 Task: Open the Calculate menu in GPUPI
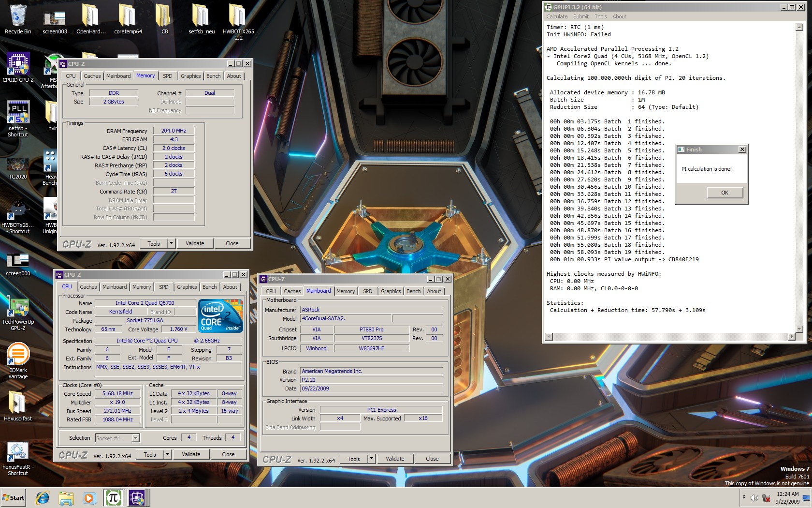(557, 16)
